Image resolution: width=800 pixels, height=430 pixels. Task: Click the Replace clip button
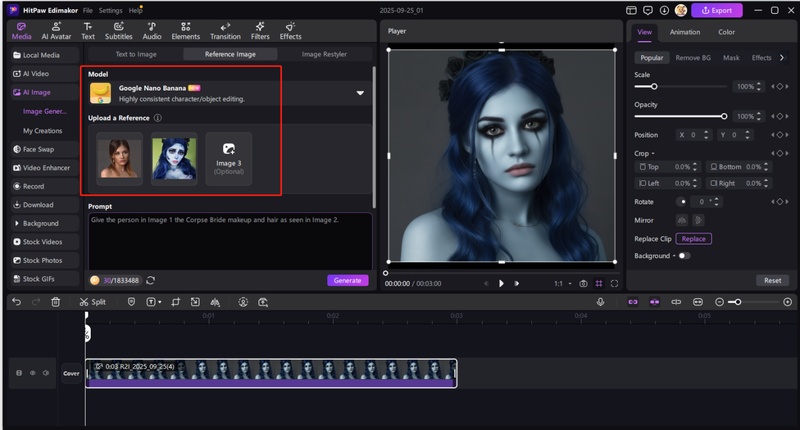pos(693,239)
